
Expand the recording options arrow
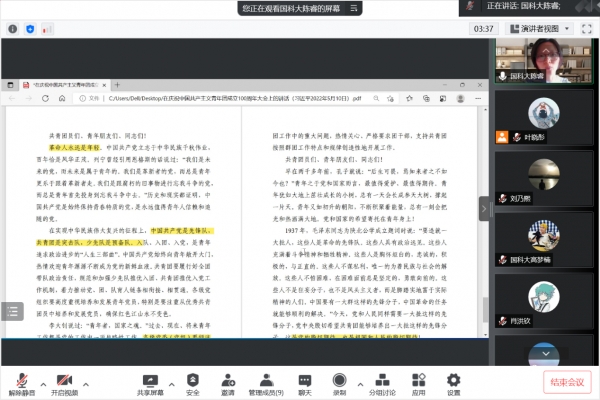[x=360, y=384]
